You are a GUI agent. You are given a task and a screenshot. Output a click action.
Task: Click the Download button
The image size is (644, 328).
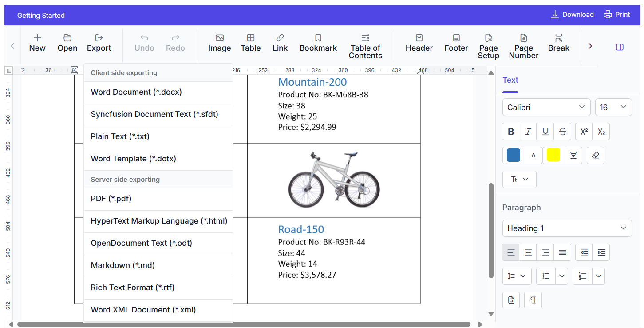click(572, 15)
